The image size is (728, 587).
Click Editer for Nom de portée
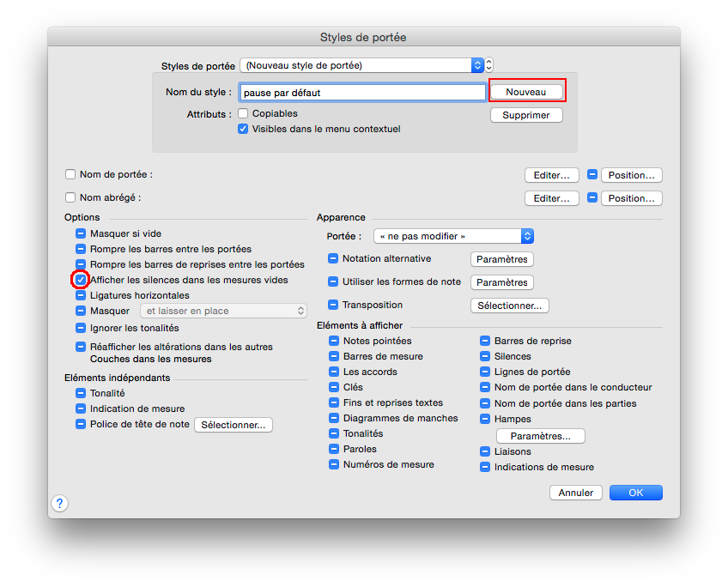[551, 175]
